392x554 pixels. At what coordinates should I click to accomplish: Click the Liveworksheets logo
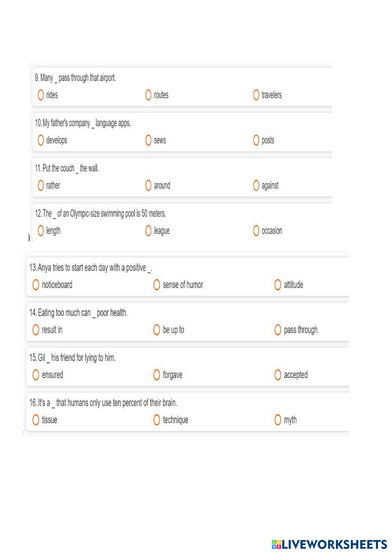point(329,544)
